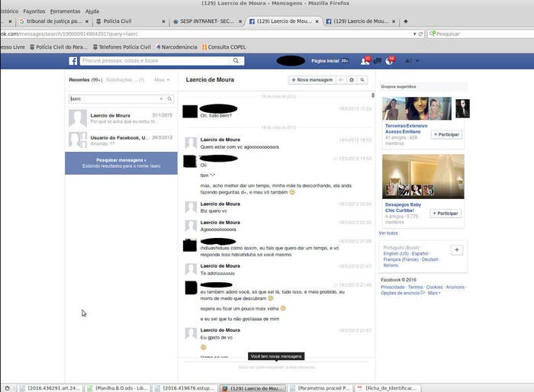Click search-in-conversation magnifier icon
Image resolution: width=534 pixels, height=392 pixels.
click(x=362, y=80)
